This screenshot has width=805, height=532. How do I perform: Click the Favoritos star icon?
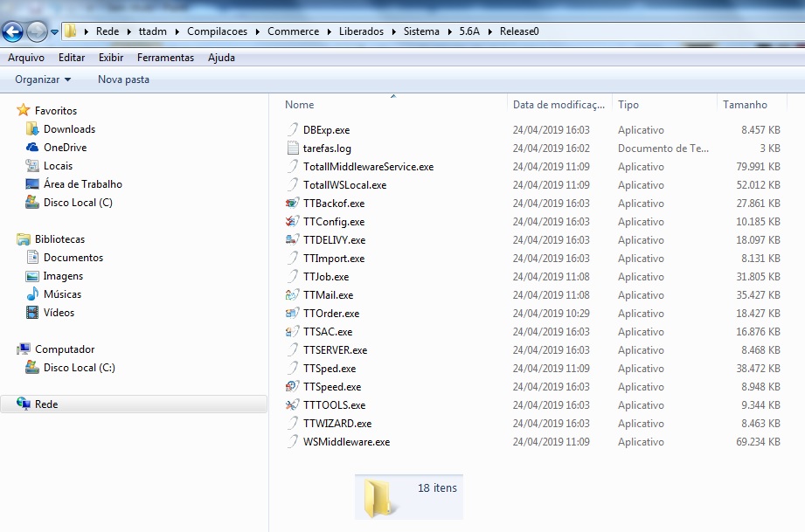(x=23, y=110)
